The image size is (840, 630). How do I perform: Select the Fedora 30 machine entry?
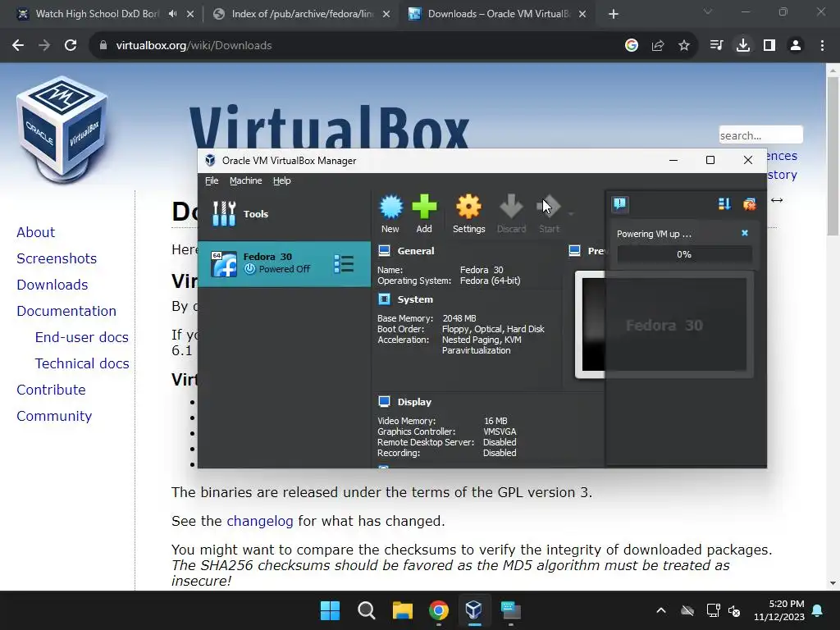tap(284, 263)
